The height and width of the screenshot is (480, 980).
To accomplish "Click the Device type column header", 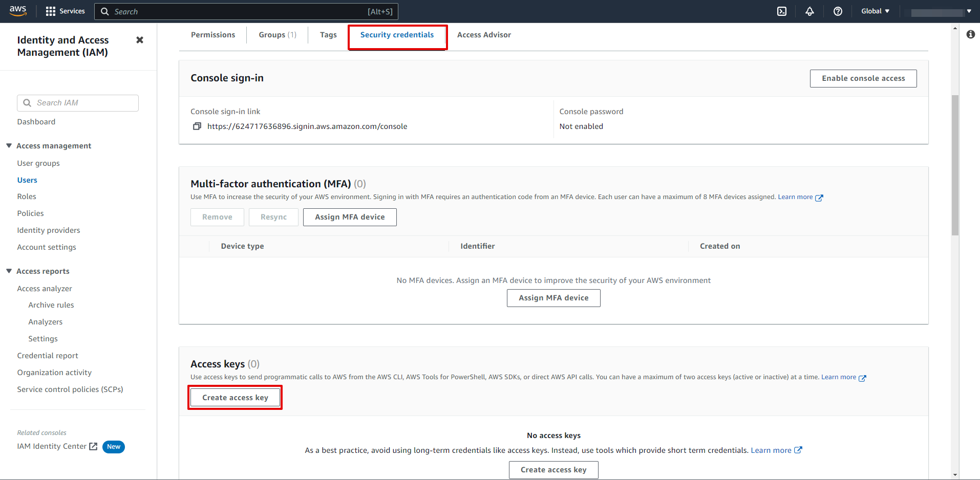I will (x=242, y=246).
